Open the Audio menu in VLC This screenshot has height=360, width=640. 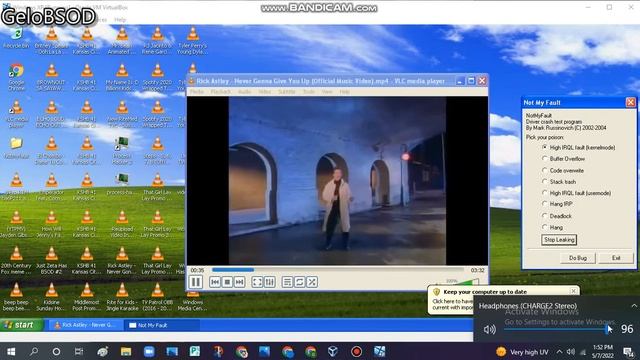244,92
